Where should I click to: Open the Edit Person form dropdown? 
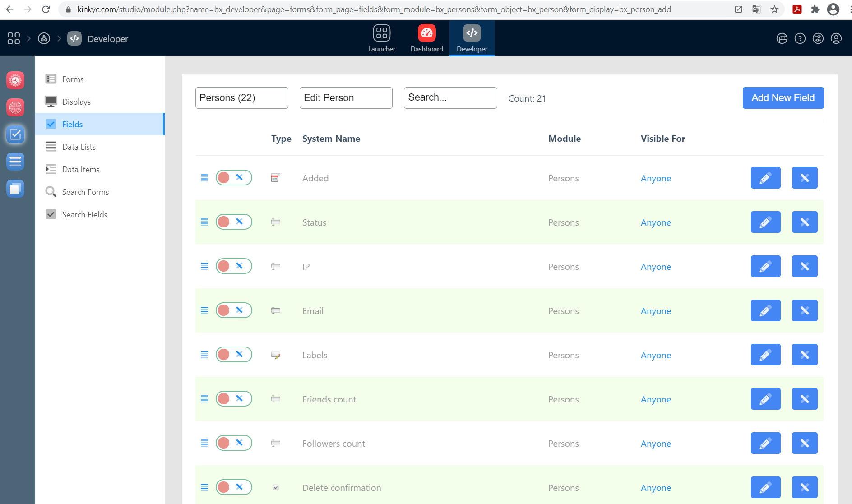(x=346, y=98)
